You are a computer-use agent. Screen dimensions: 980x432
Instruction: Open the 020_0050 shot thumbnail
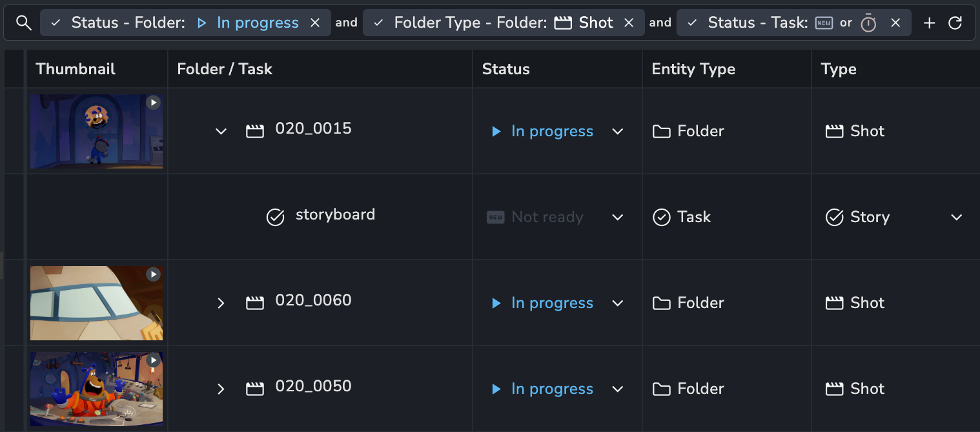[x=96, y=389]
